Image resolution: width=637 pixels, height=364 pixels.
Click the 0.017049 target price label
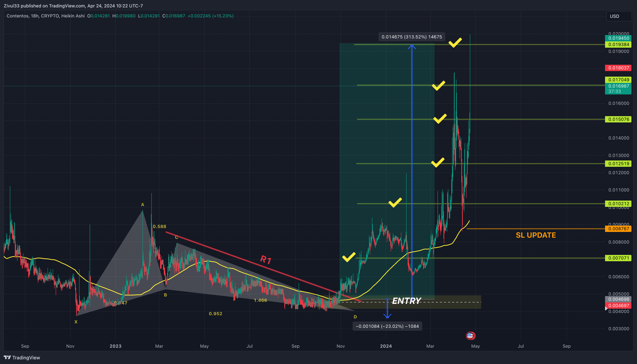pos(618,80)
